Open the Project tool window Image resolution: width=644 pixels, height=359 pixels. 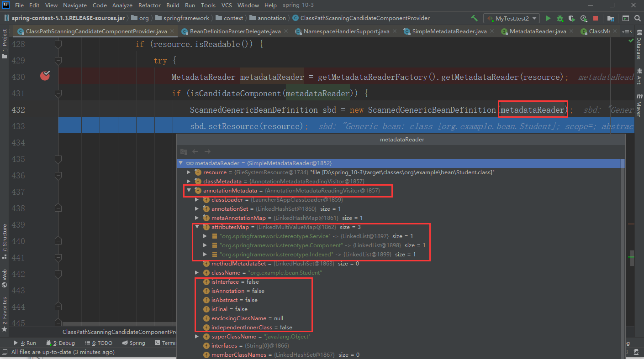(x=5, y=44)
